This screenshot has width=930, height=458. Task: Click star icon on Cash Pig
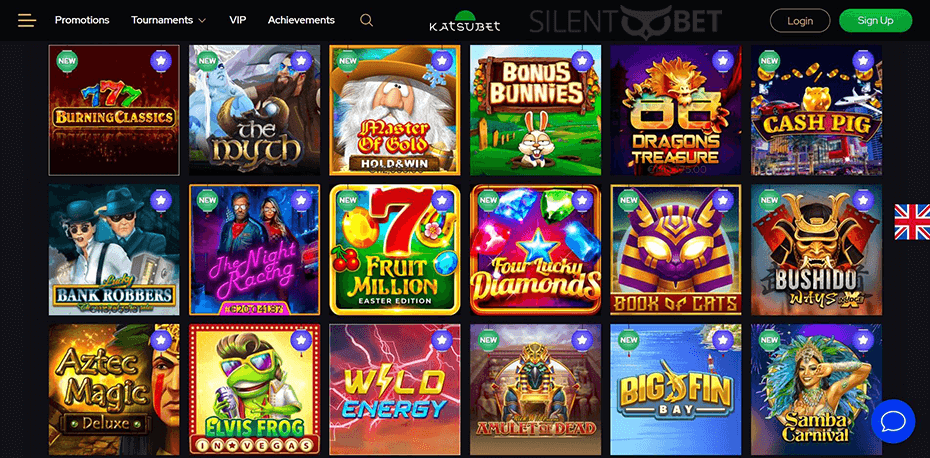click(864, 61)
